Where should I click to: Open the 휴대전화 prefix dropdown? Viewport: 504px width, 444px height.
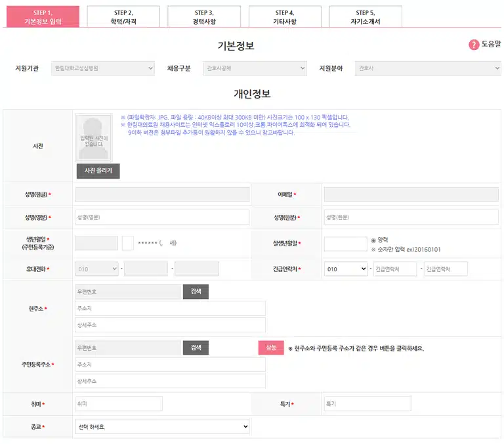click(x=96, y=269)
